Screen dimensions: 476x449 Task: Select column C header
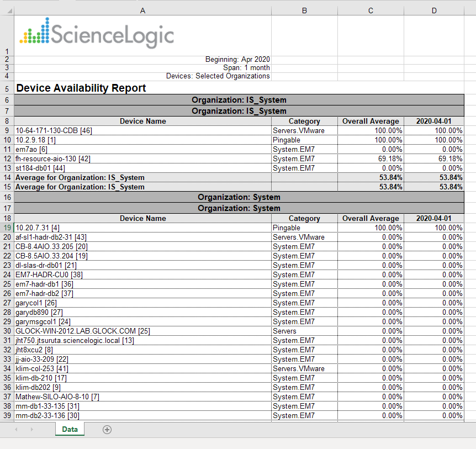click(371, 10)
